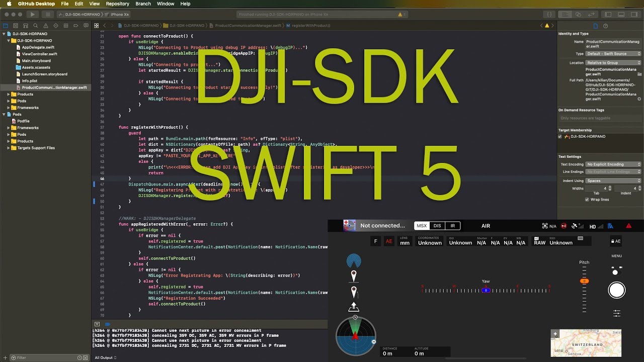Tap the takeoff upload arrow icon
Image resolution: width=644 pixels, height=362 pixels.
[354, 307]
